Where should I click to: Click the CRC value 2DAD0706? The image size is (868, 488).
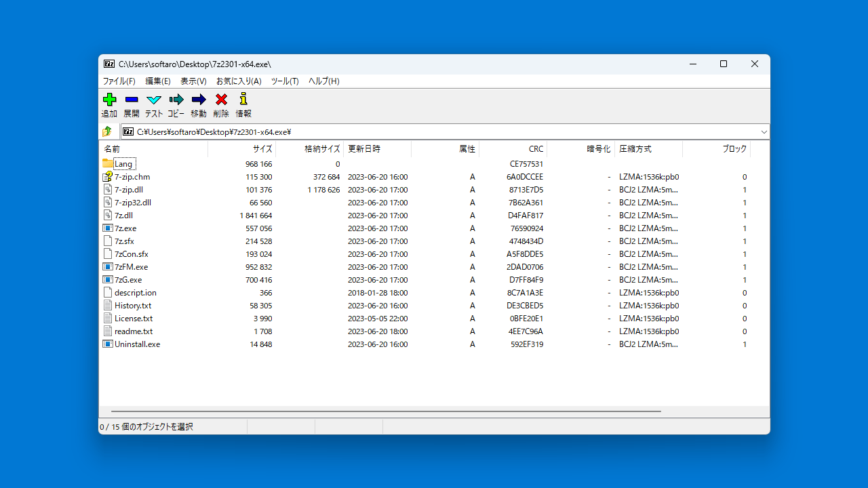tap(525, 267)
